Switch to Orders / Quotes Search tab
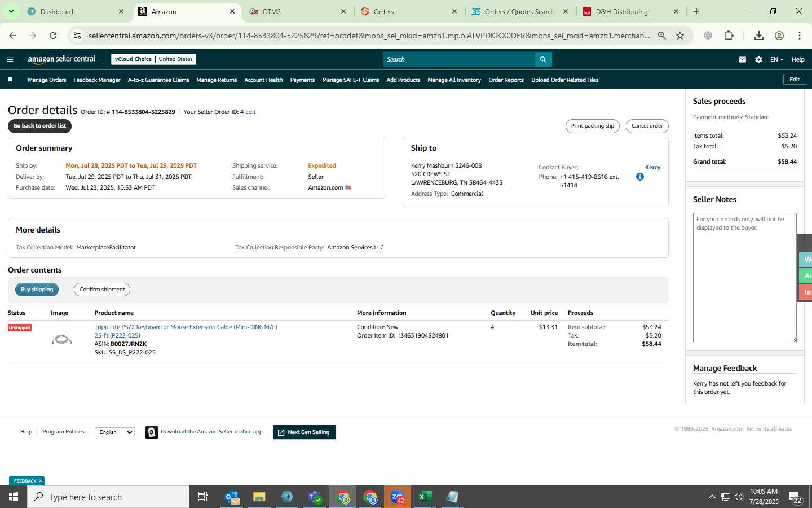 pos(520,11)
